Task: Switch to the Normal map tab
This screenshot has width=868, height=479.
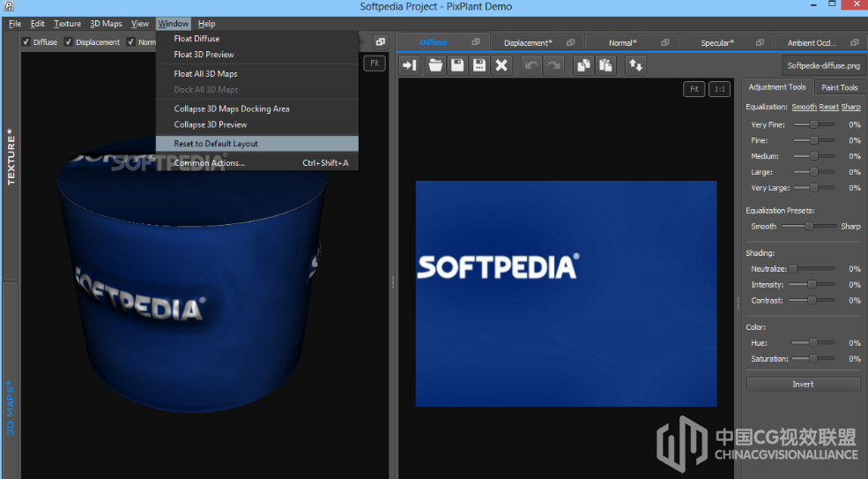Action: [x=622, y=42]
